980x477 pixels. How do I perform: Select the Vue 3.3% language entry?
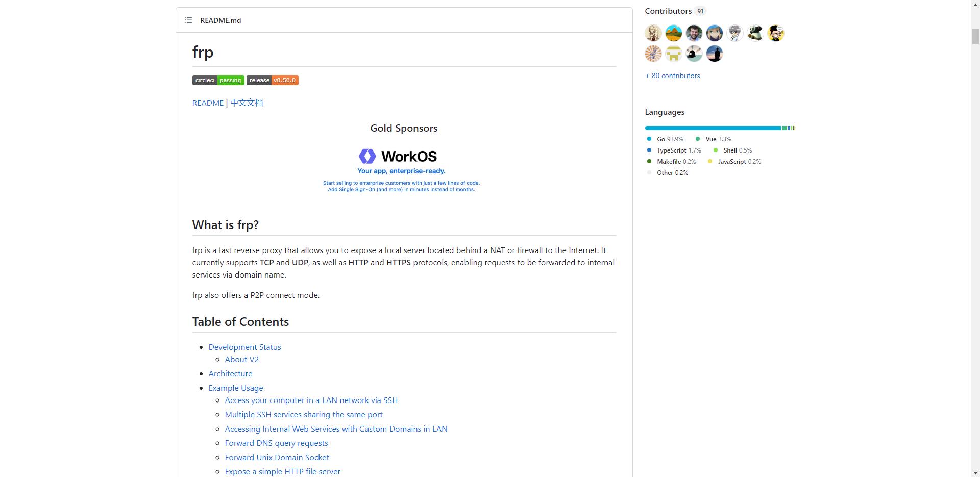coord(714,139)
